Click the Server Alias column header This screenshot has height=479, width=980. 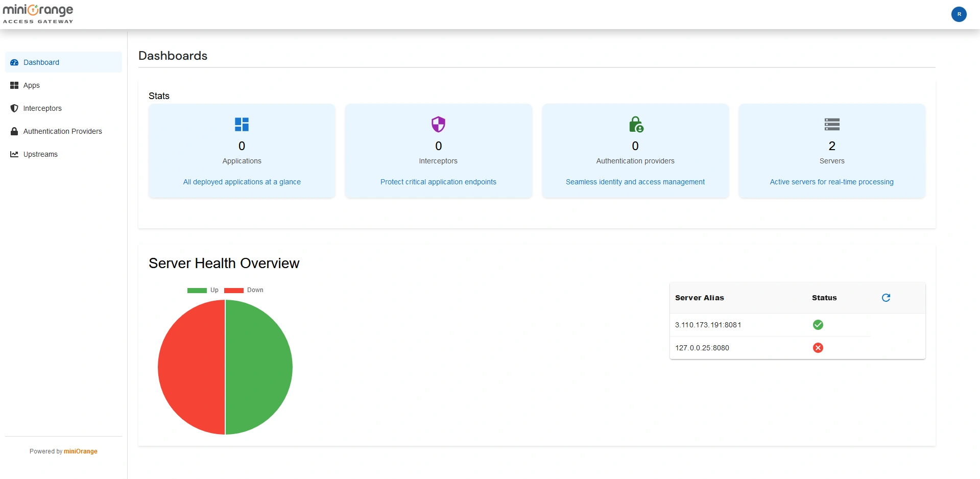pos(700,298)
